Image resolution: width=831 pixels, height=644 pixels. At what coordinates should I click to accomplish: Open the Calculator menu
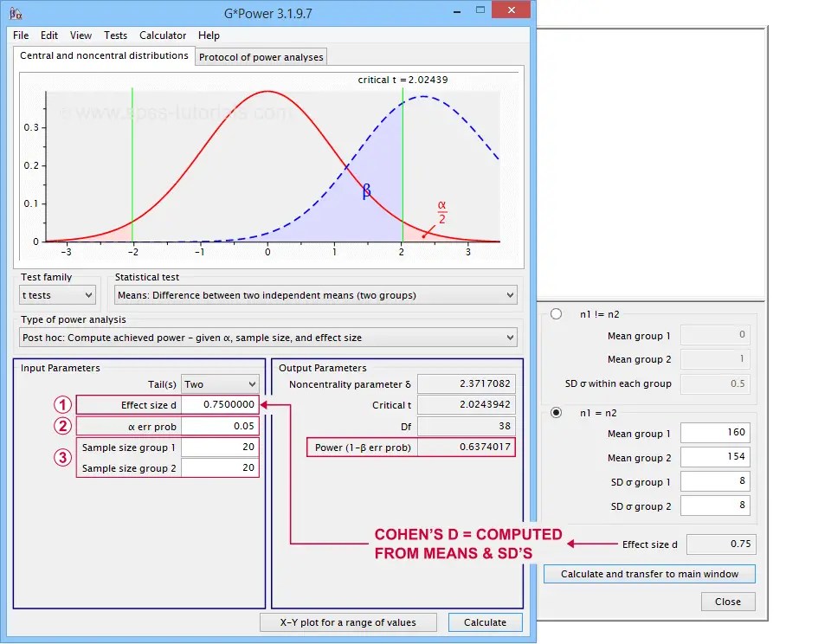coord(163,35)
